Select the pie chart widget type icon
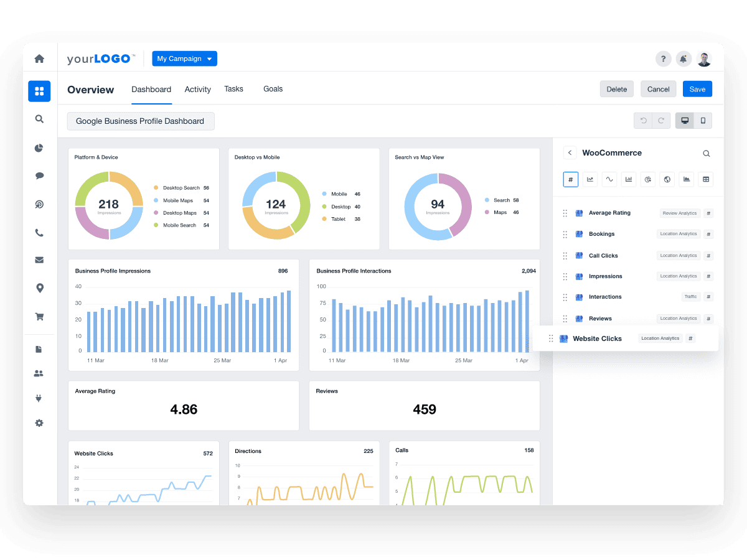 [x=648, y=179]
